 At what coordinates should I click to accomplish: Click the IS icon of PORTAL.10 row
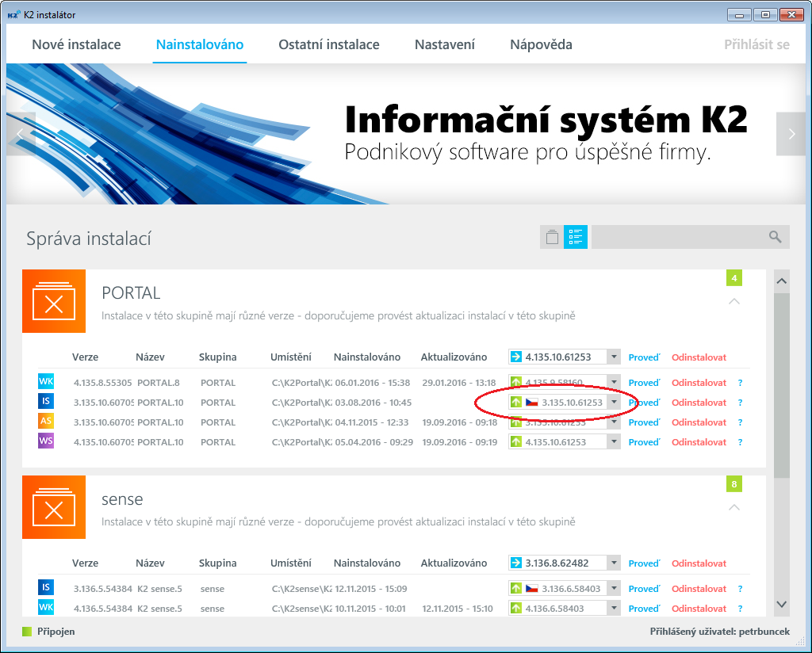point(46,401)
